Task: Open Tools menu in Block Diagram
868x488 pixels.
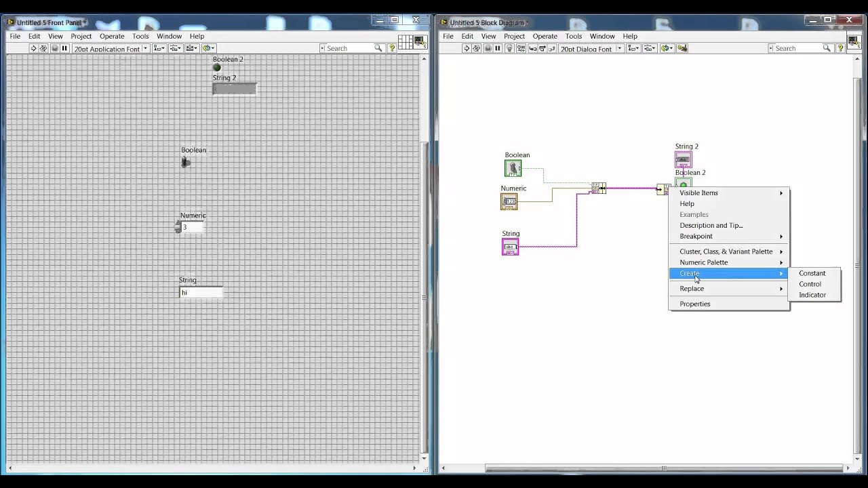Action: point(574,36)
